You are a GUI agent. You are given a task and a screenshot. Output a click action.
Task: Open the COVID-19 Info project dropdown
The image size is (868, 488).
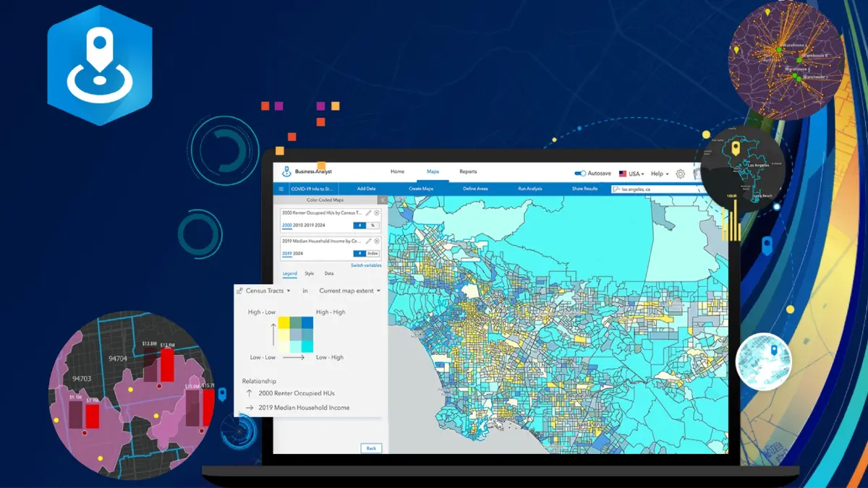312,189
